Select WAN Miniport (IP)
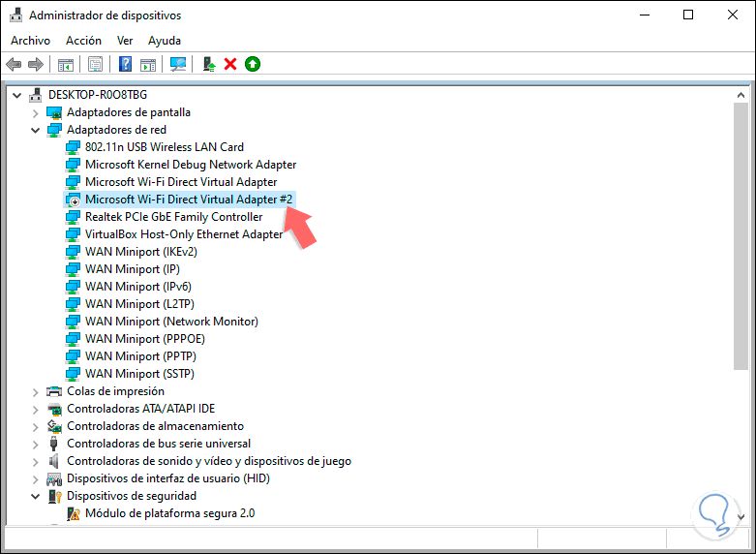Screen dimensions: 756x554 132,269
